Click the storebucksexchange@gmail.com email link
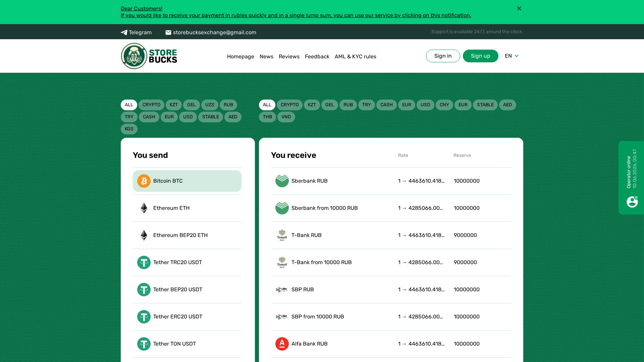The width and height of the screenshot is (644, 362). click(211, 33)
